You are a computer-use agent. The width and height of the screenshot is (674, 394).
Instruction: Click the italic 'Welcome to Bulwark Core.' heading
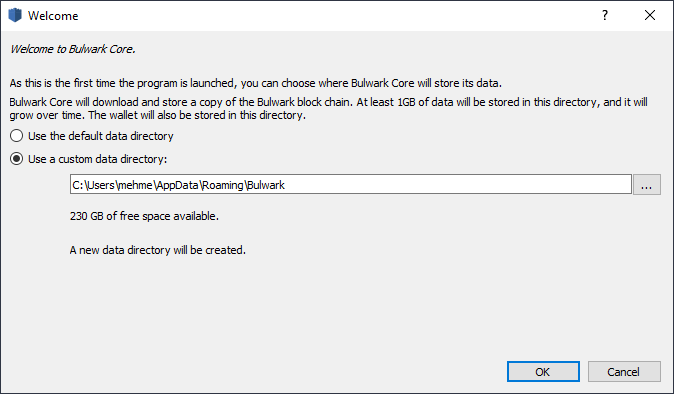click(x=72, y=49)
